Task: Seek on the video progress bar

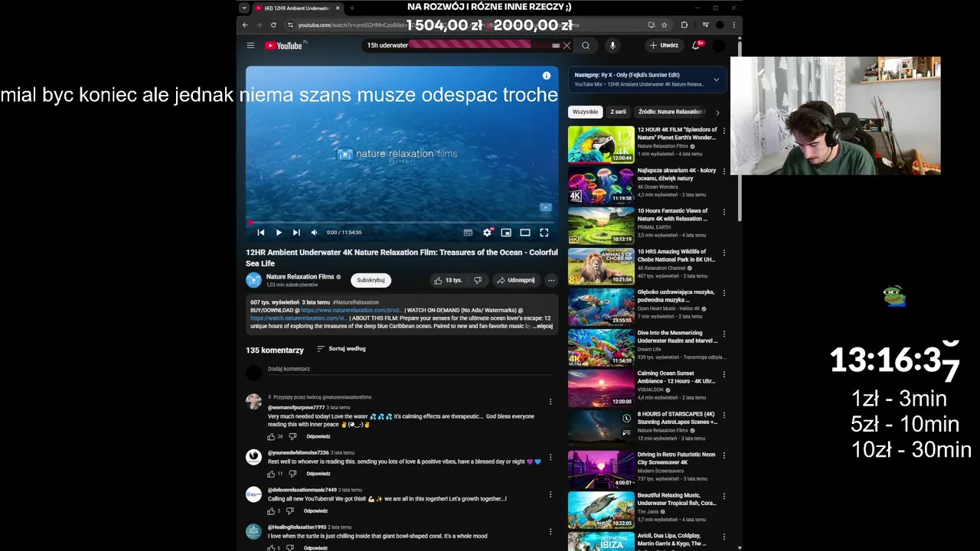Action: point(402,223)
